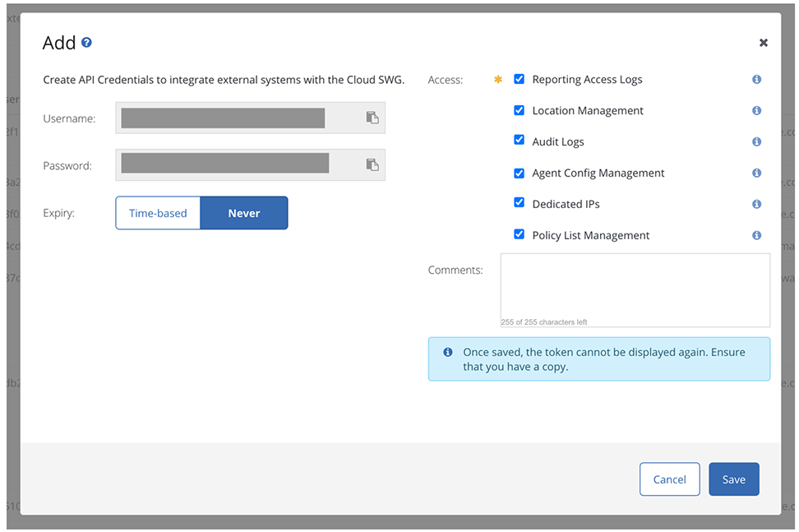Uncheck Agent Config Management checkbox

point(520,173)
